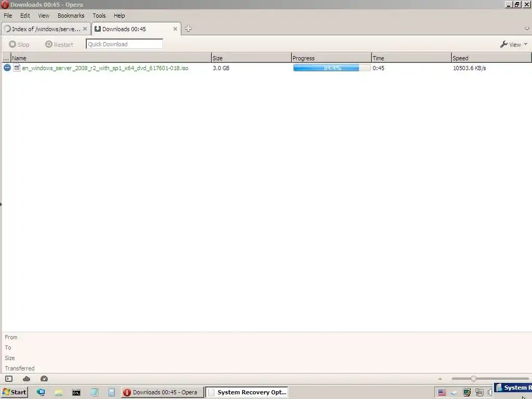Viewport: 532px width, 399px height.
Task: Click the System R tooltip window
Action: (513, 388)
